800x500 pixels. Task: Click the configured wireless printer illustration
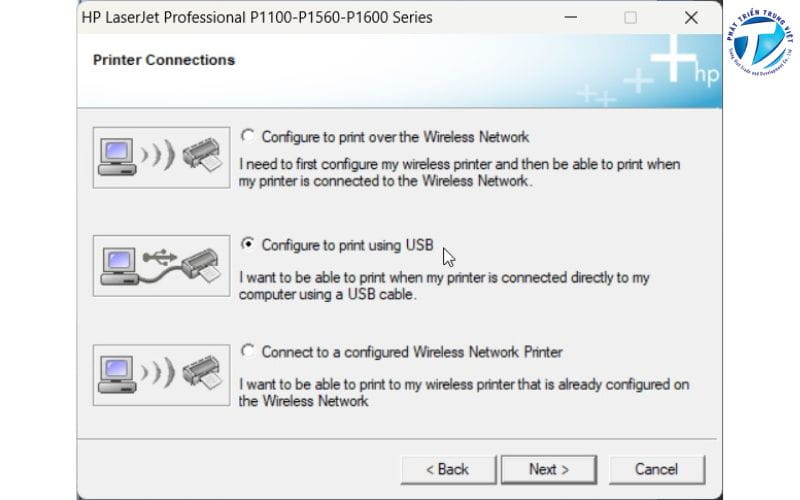(160, 372)
